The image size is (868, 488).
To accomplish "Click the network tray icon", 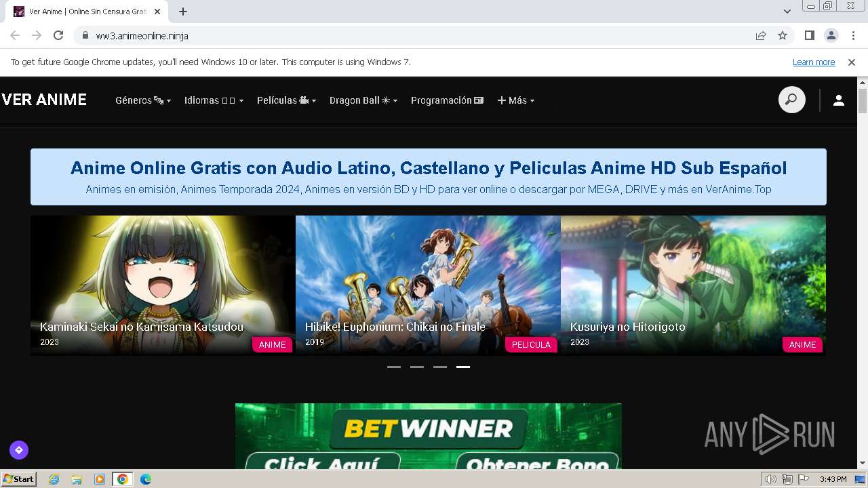I will (x=787, y=479).
